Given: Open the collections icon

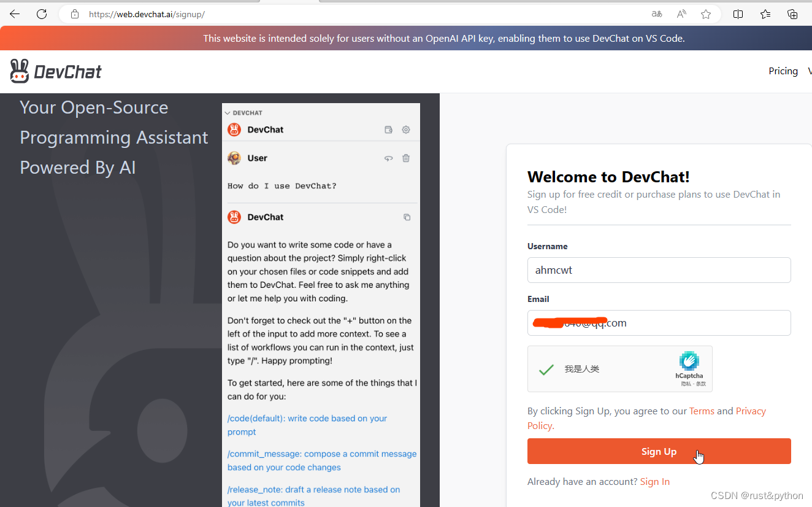Looking at the screenshot, I should click(x=792, y=14).
